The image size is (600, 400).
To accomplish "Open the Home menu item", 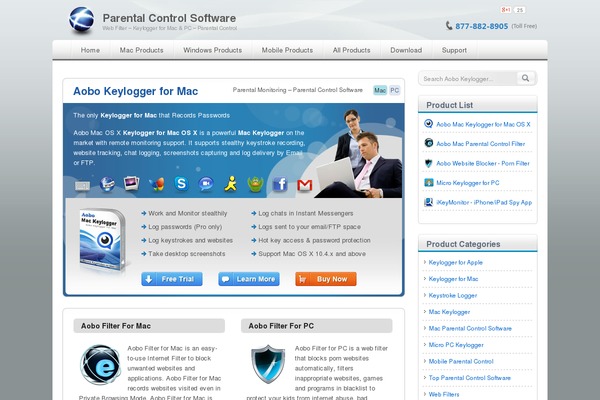I will click(x=90, y=50).
